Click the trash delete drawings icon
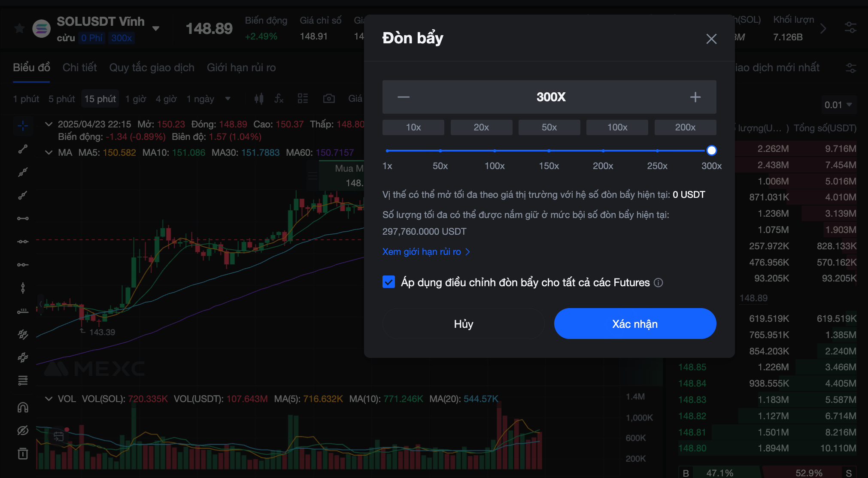 pos(23,454)
